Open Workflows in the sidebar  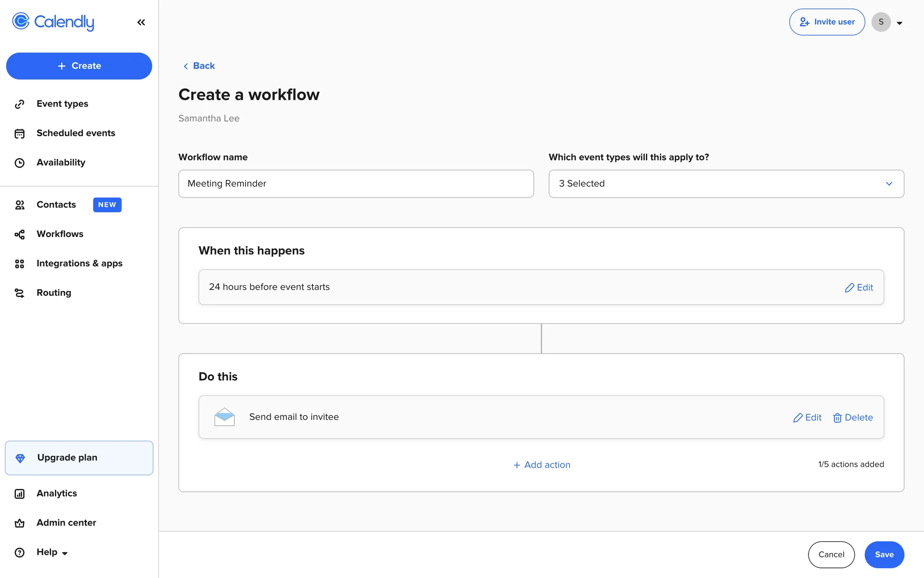click(x=60, y=234)
